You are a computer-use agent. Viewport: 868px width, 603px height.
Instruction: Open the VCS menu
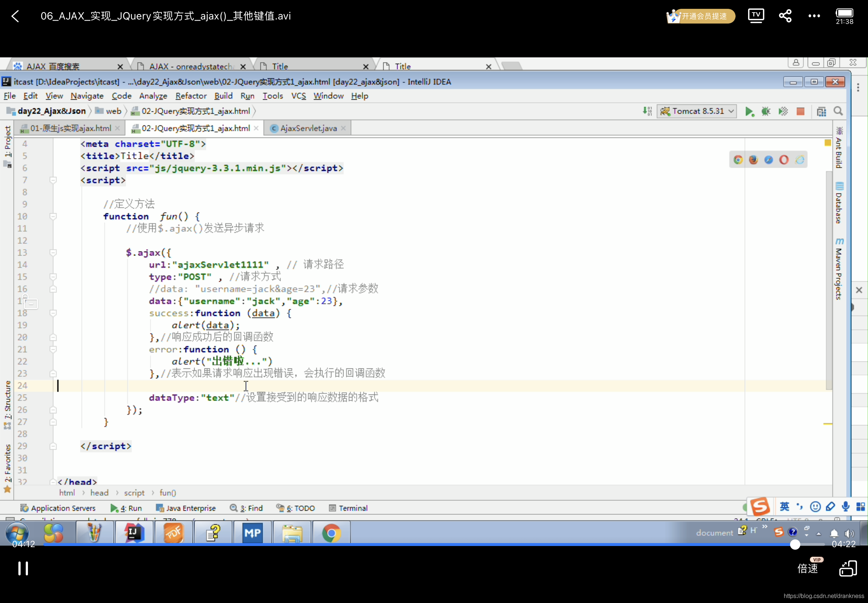pyautogui.click(x=299, y=96)
